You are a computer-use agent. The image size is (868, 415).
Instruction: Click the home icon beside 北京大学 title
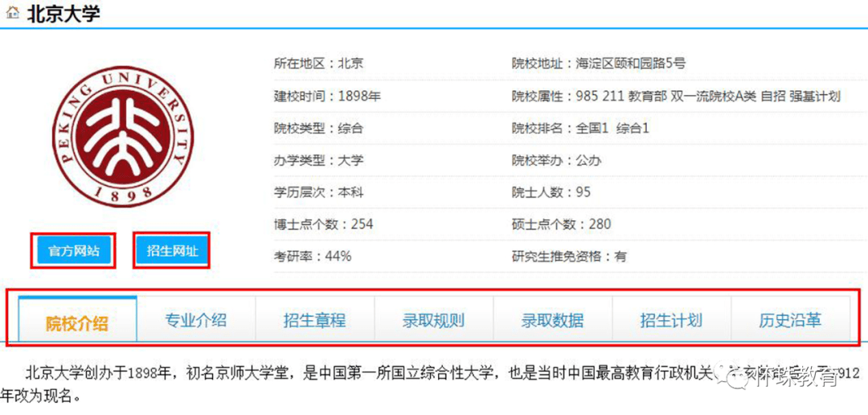click(11, 14)
